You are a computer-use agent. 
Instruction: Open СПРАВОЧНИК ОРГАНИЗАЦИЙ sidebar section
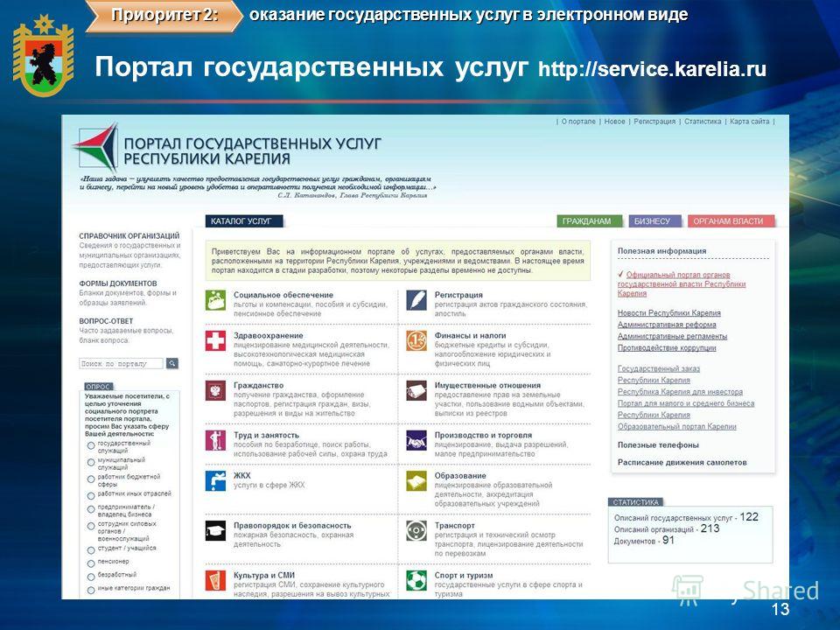coord(129,235)
